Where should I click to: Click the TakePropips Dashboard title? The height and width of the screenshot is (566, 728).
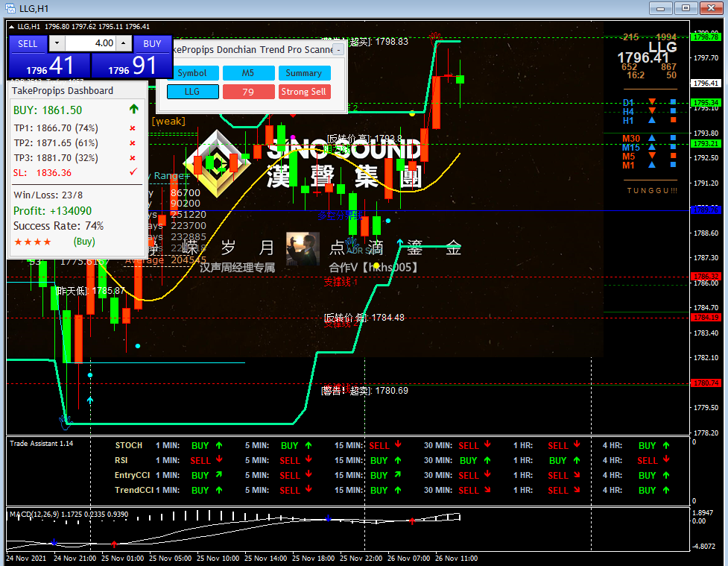click(63, 91)
